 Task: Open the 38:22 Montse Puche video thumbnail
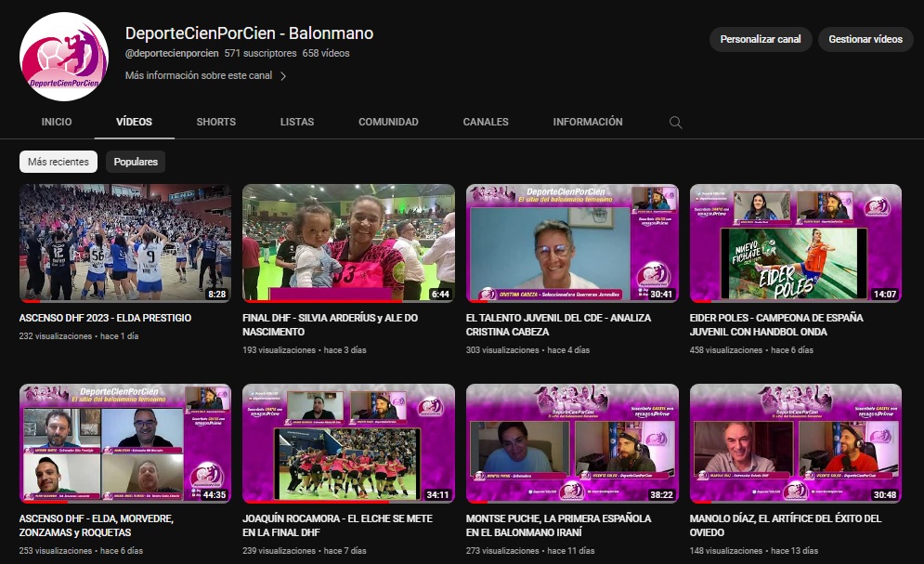572,444
